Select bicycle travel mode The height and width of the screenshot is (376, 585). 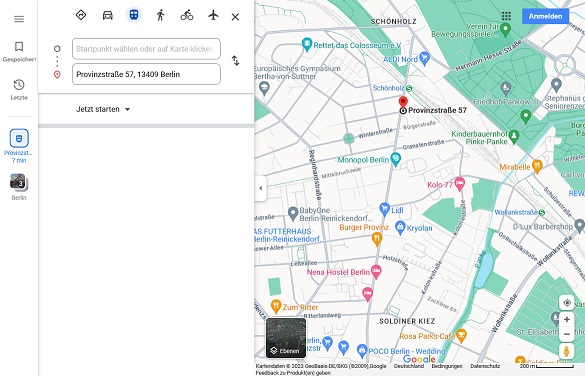click(187, 15)
